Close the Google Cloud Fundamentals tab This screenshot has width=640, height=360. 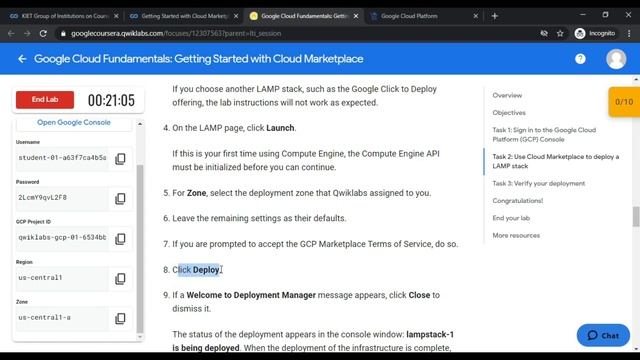point(356,16)
